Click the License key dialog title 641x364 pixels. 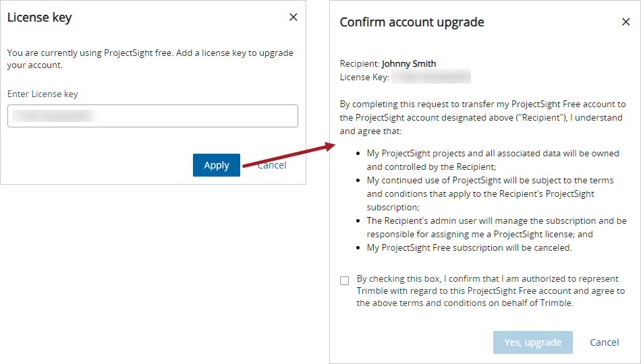tap(39, 18)
